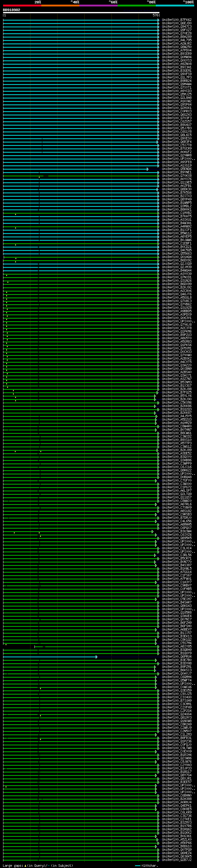The width and height of the screenshot is (197, 868).
Task: Select hit label UniRef100_Q24UG4
Action: click(x=176, y=714)
